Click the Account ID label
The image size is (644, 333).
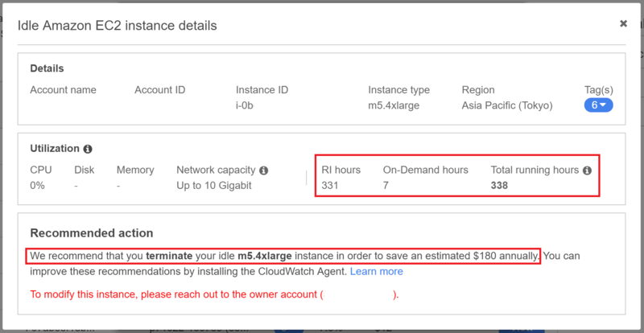pyautogui.click(x=159, y=90)
